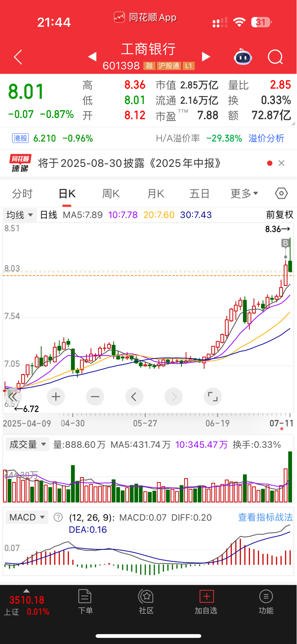Image resolution: width=297 pixels, height=644 pixels.
Task: Pan chart right with the chevron button
Action: tap(174, 397)
